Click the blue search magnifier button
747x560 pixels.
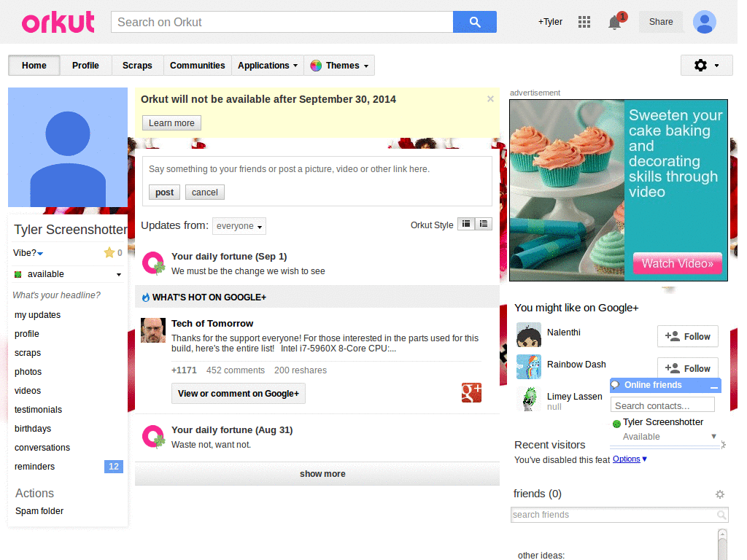[x=474, y=22]
